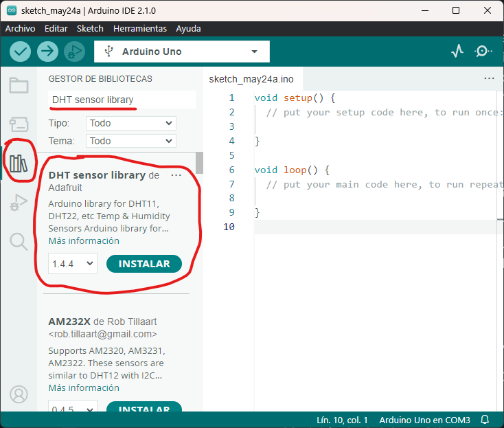
Task: Click the Upload arrow button
Action: point(47,52)
